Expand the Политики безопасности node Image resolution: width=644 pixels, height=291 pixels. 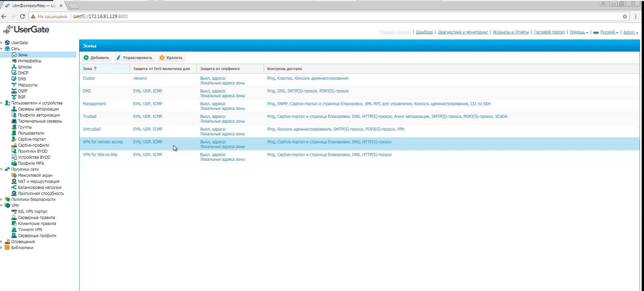(2, 200)
